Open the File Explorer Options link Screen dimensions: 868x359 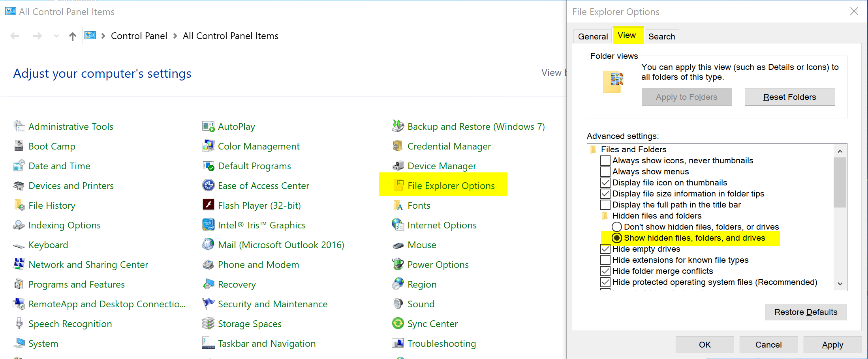pos(451,186)
